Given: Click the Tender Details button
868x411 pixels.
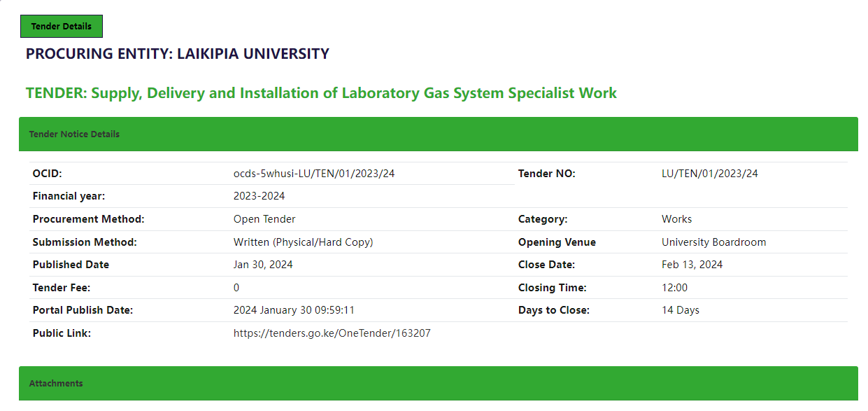Looking at the screenshot, I should [62, 26].
